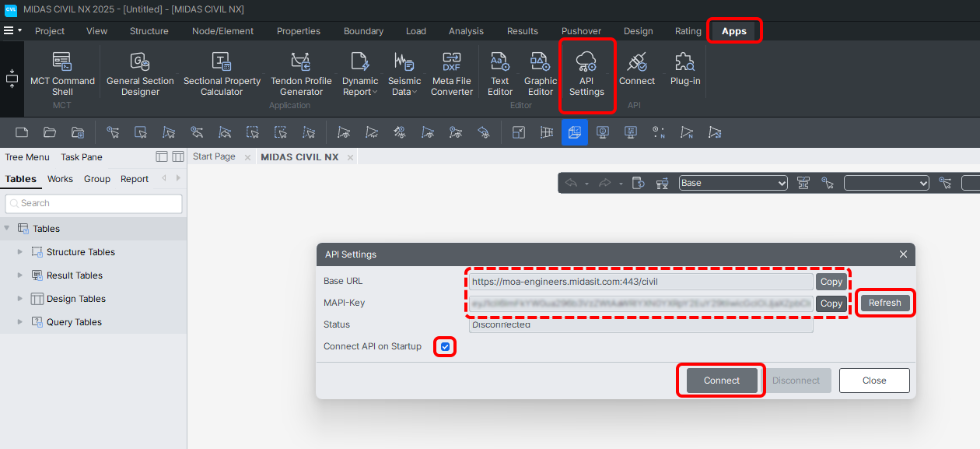The image size is (980, 449).
Task: Click the undo arrow in floating toolbar
Action: [571, 183]
